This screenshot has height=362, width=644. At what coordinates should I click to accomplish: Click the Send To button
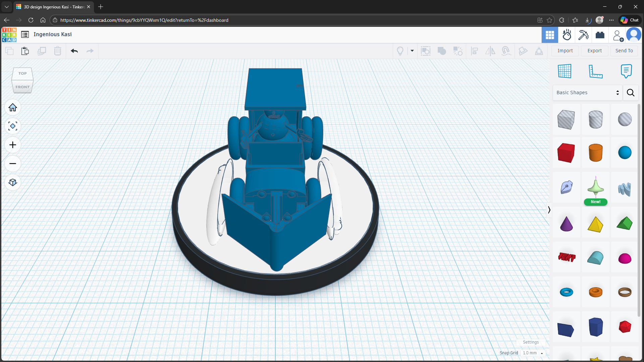pyautogui.click(x=624, y=51)
